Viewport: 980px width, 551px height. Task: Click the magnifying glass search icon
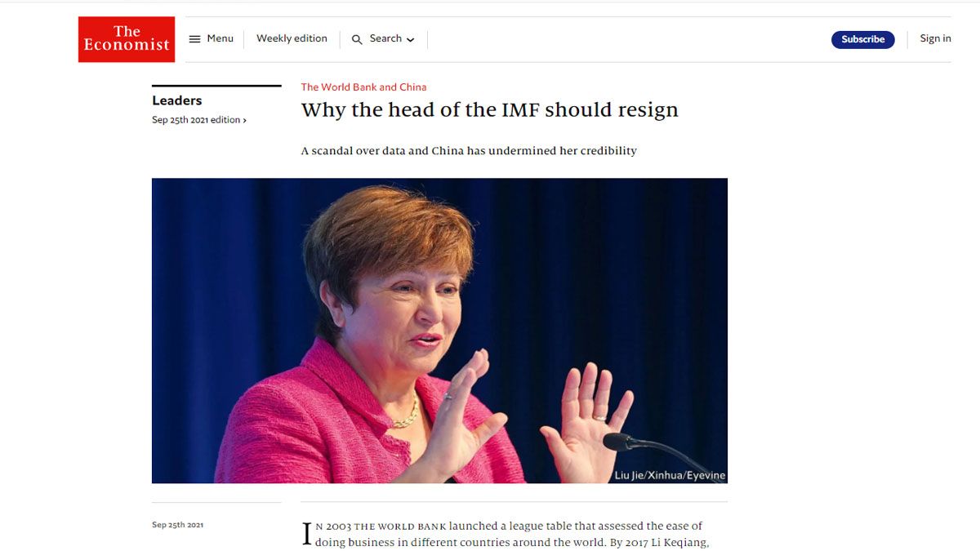(x=357, y=39)
